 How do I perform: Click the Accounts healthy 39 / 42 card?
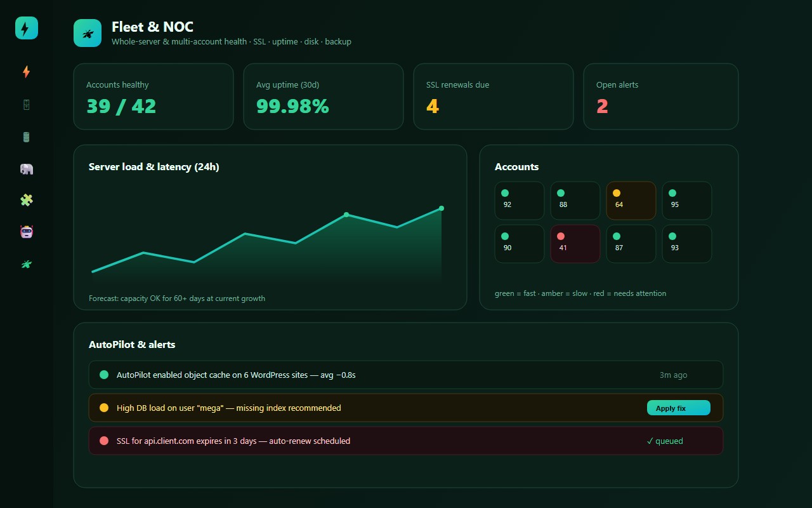tap(154, 97)
